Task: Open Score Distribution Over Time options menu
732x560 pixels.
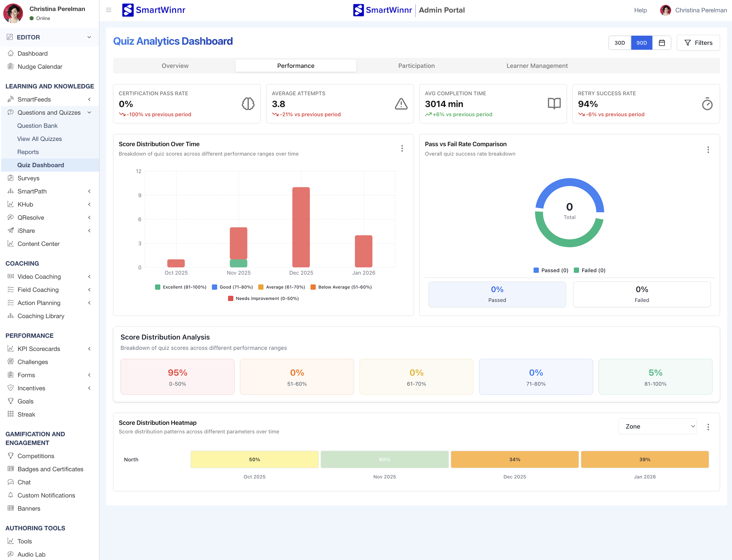Action: (402, 148)
